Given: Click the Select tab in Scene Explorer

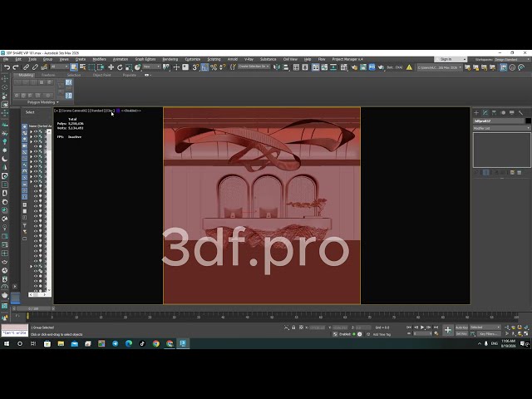Looking at the screenshot, I should coord(30,112).
